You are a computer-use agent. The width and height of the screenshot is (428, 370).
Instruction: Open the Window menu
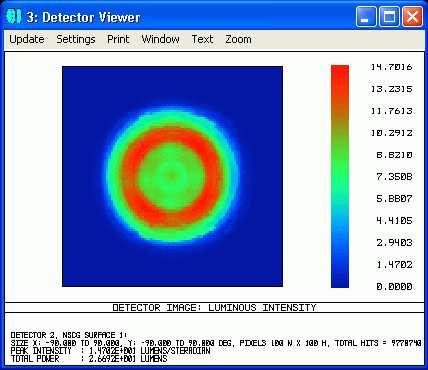[160, 39]
